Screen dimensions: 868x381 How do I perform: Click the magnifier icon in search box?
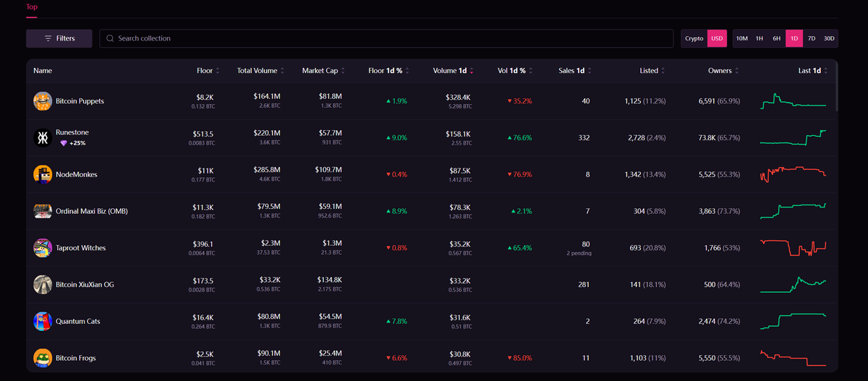tap(111, 38)
